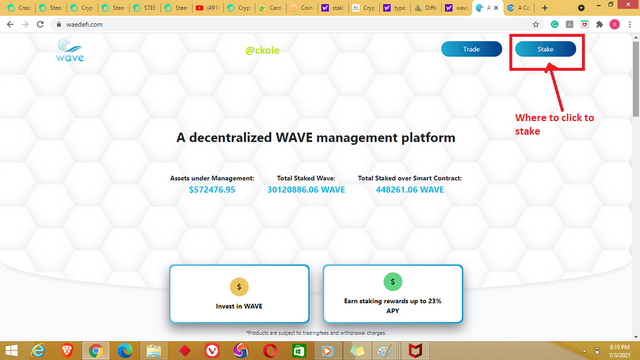Click the scrollbar down arrow
Screen dimensions: 640x360
click(x=636, y=337)
